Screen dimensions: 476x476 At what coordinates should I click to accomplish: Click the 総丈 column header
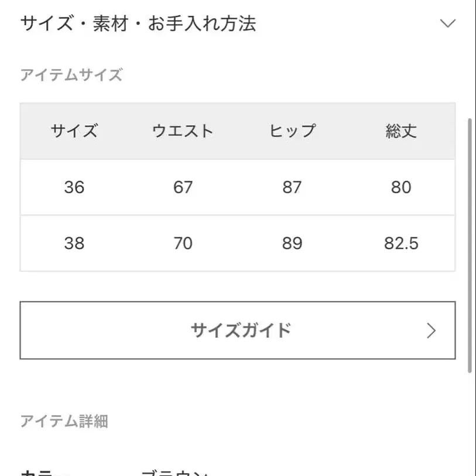click(401, 131)
